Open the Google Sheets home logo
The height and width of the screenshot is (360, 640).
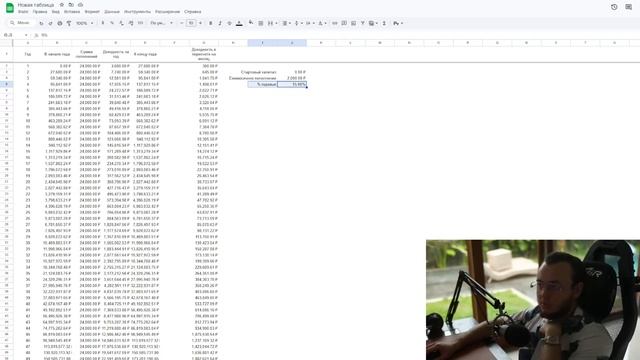pyautogui.click(x=9, y=7)
